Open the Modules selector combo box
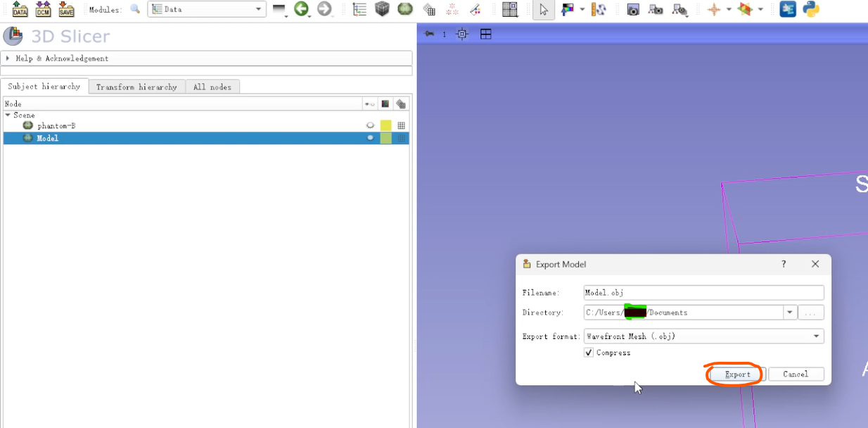868x428 pixels. pyautogui.click(x=207, y=9)
